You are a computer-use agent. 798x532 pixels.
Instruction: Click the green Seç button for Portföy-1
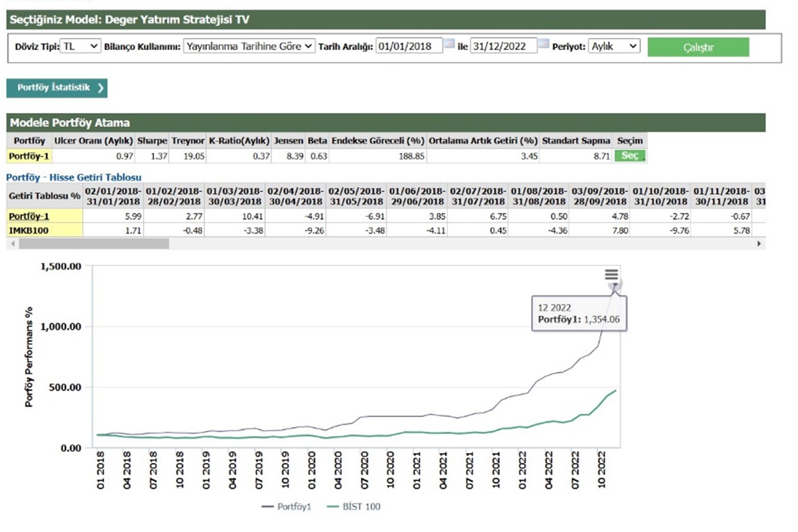pyautogui.click(x=630, y=156)
